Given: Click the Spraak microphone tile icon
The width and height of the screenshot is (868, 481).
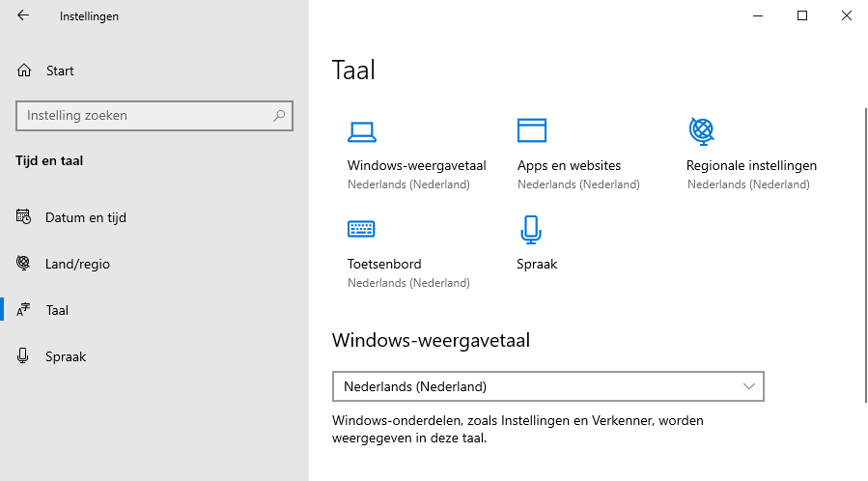Looking at the screenshot, I should (531, 229).
